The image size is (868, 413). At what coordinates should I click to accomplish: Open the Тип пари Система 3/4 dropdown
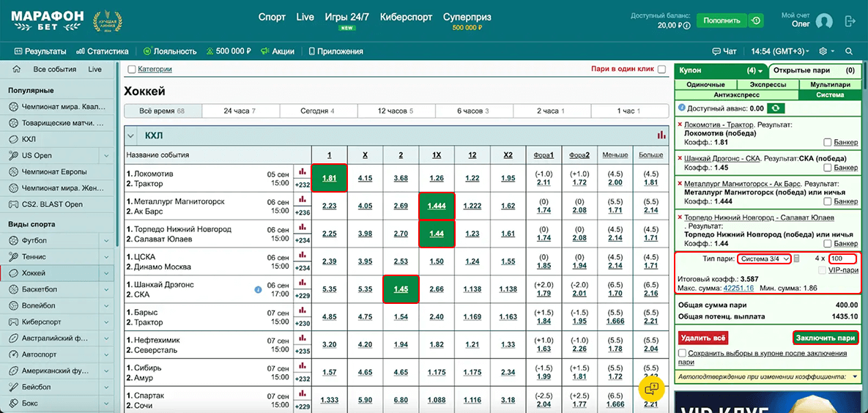coord(764,259)
